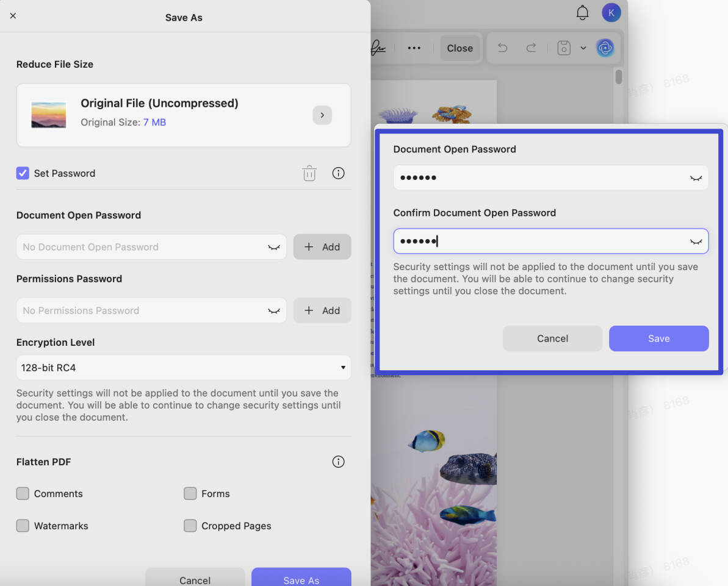The height and width of the screenshot is (586, 728).
Task: Click the dialog's Document Open Password field
Action: [550, 177]
